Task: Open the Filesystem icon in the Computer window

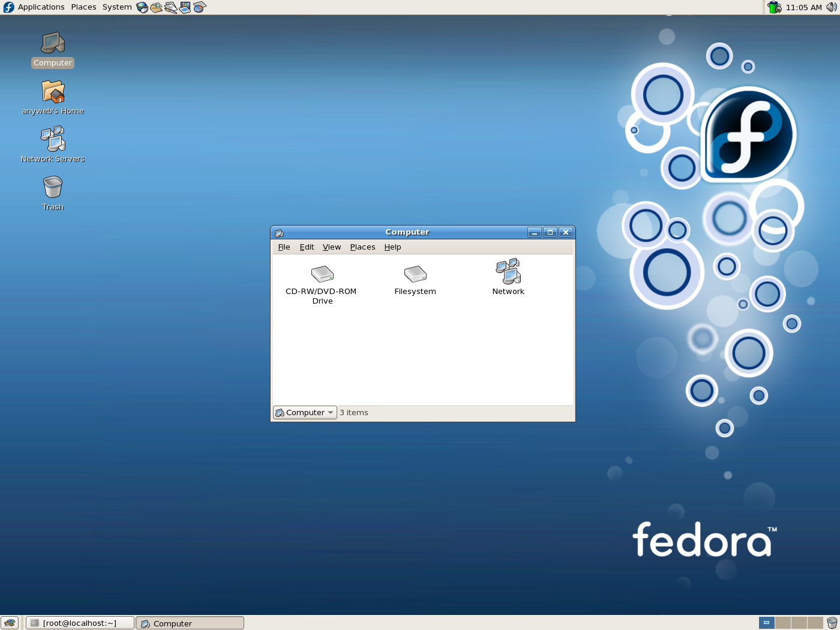Action: [x=415, y=276]
